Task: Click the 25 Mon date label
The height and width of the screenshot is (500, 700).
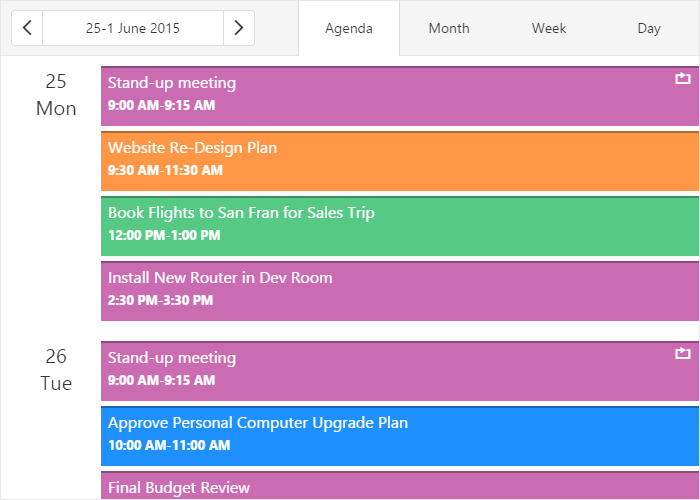Action: 56,95
